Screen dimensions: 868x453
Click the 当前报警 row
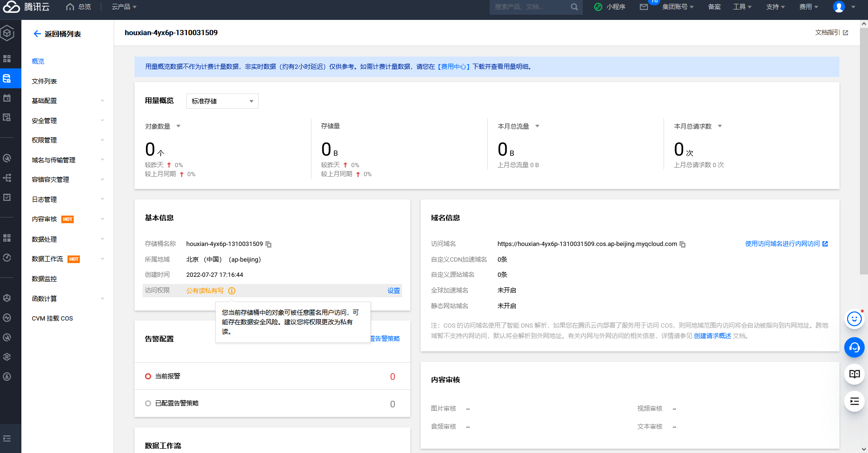(272, 376)
